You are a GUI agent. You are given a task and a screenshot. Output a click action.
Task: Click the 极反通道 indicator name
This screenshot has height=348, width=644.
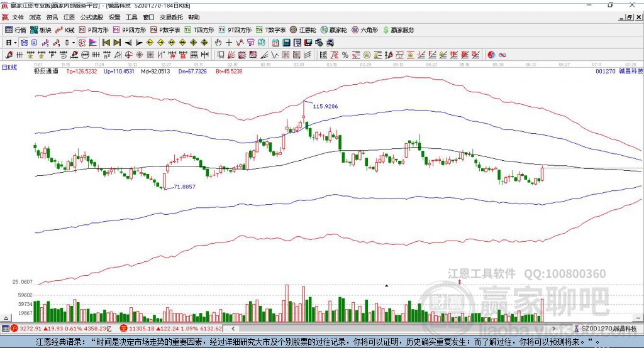tap(46, 72)
